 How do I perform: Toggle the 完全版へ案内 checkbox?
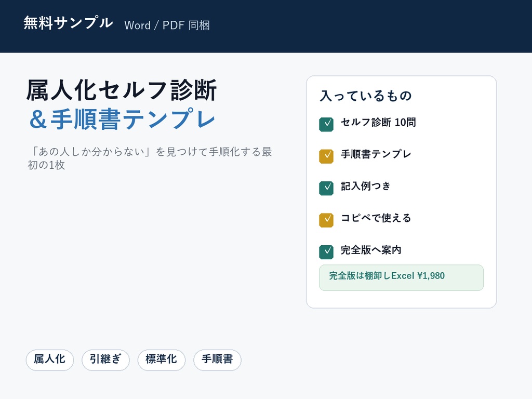[326, 252]
